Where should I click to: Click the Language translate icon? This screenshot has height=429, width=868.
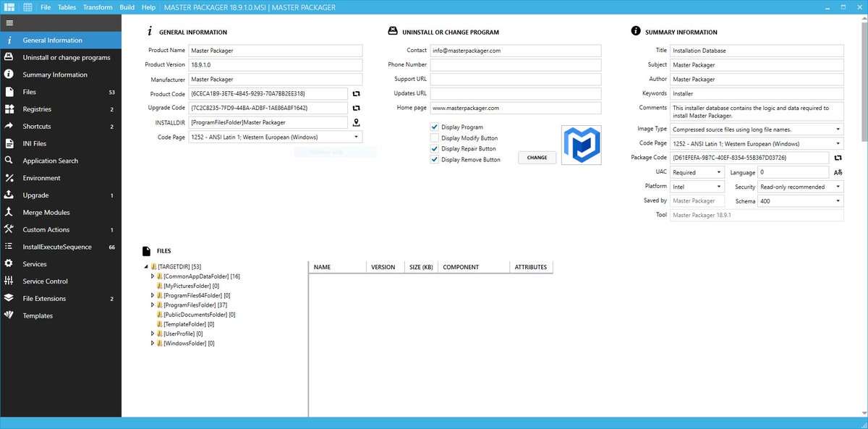click(x=838, y=172)
